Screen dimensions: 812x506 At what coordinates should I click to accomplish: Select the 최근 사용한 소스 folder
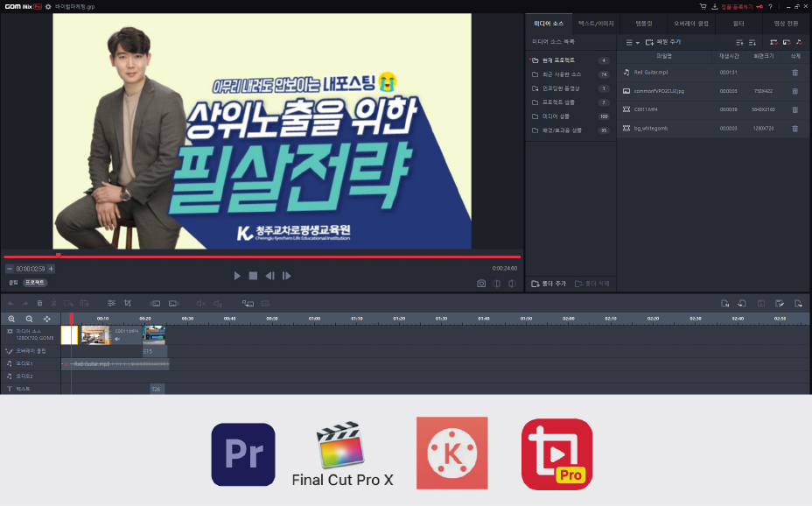(x=570, y=74)
